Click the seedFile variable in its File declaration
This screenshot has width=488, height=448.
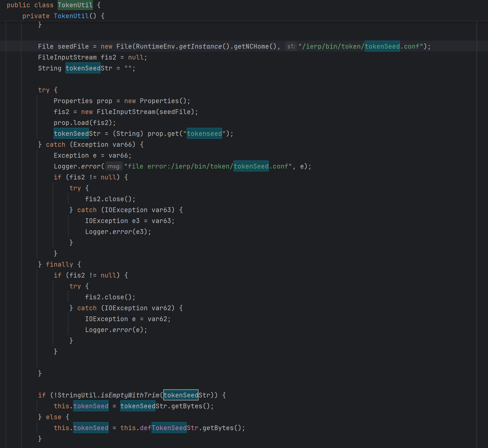(73, 46)
